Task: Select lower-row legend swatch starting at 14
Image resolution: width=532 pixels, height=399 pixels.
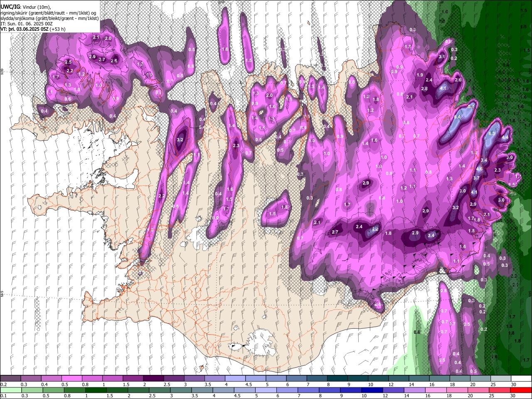Action: [414, 390]
